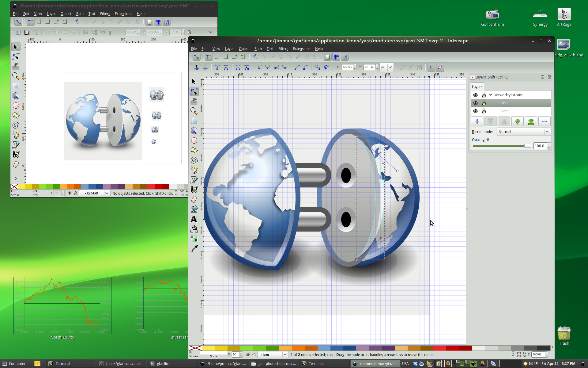Select the Bezier pen tool
This screenshot has width=588, height=368.
pyautogui.click(x=194, y=180)
